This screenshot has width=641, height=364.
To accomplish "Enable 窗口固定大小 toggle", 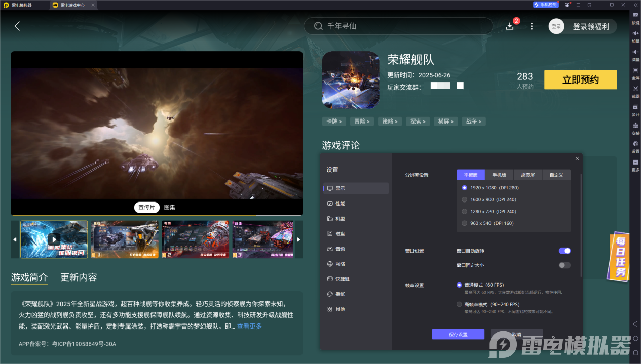I will click(564, 264).
